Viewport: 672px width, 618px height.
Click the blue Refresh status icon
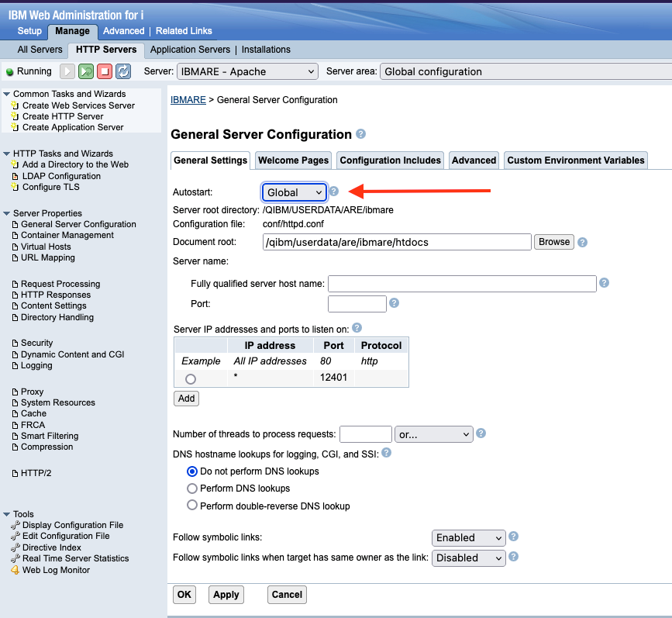[x=123, y=71]
